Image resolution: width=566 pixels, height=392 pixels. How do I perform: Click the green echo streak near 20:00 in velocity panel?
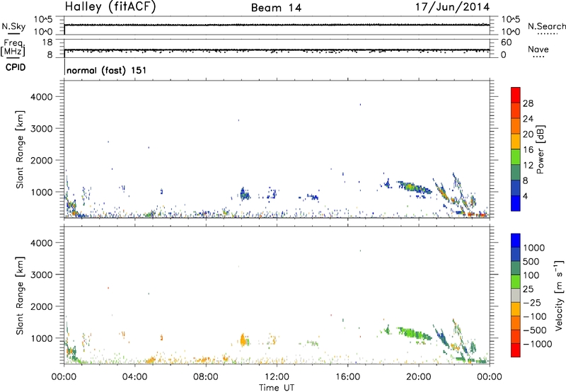pos(415,333)
